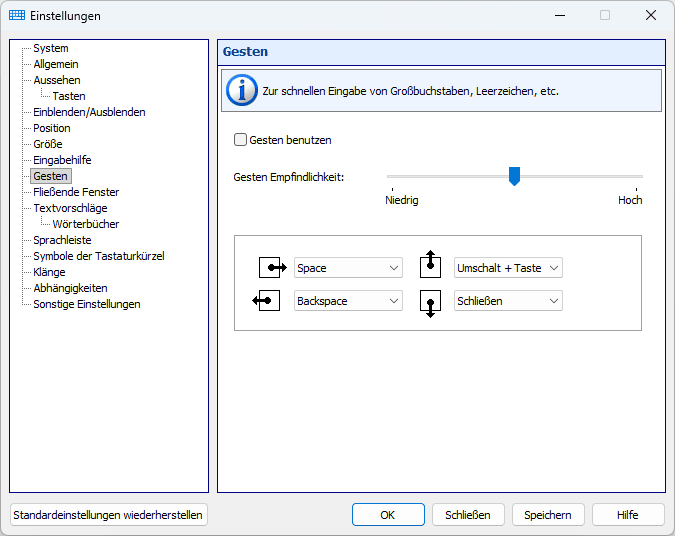
Task: Click the keyboard icon in title bar
Action: pos(17,15)
